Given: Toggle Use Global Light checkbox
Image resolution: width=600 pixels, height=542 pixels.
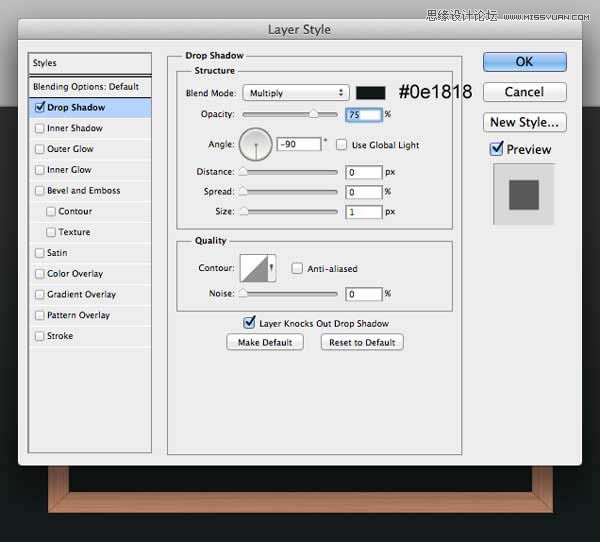Looking at the screenshot, I should point(342,145).
